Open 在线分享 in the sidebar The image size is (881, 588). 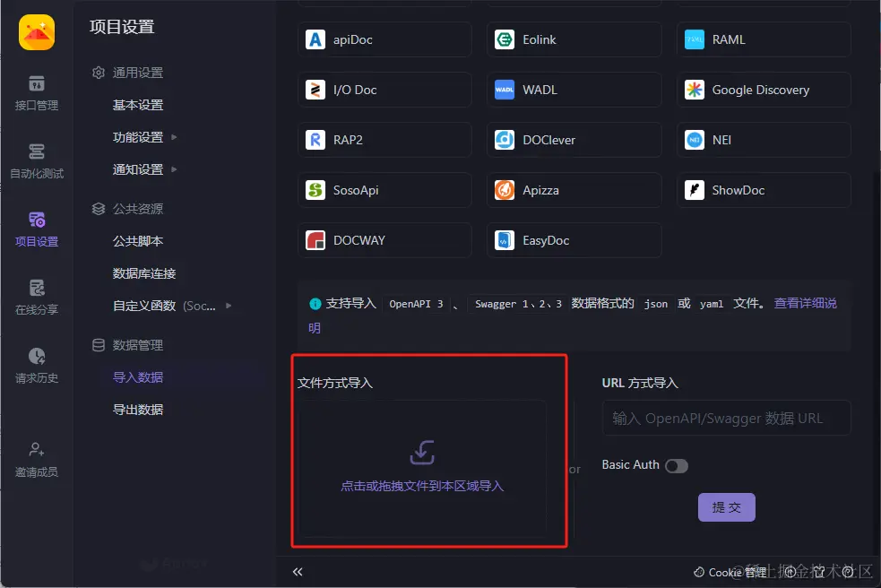pos(37,298)
